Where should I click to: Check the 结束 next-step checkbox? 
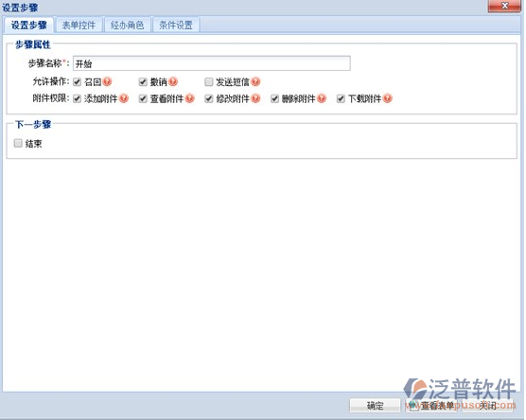18,143
